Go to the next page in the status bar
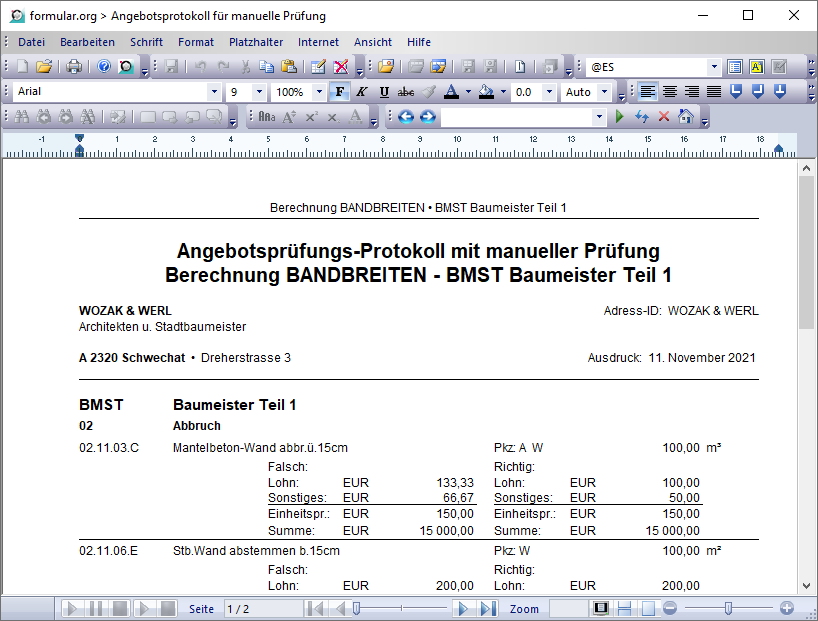Screen dimensions: 818x621 pos(462,608)
